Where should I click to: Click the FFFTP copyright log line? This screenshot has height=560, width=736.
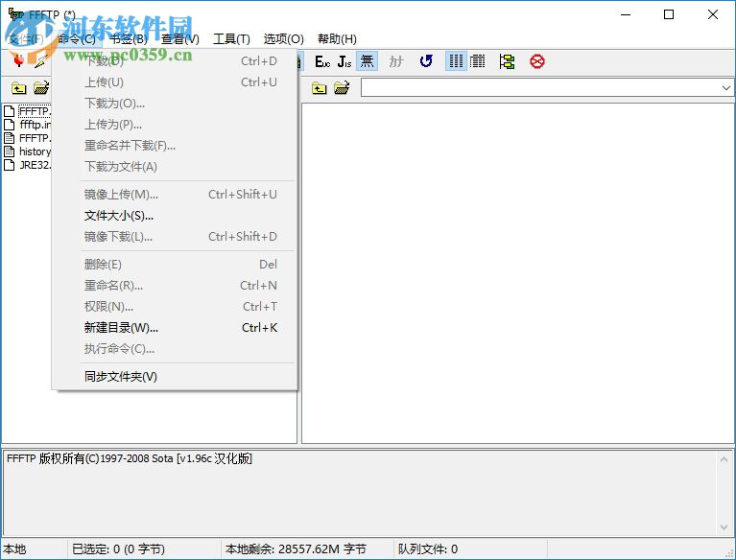130,458
